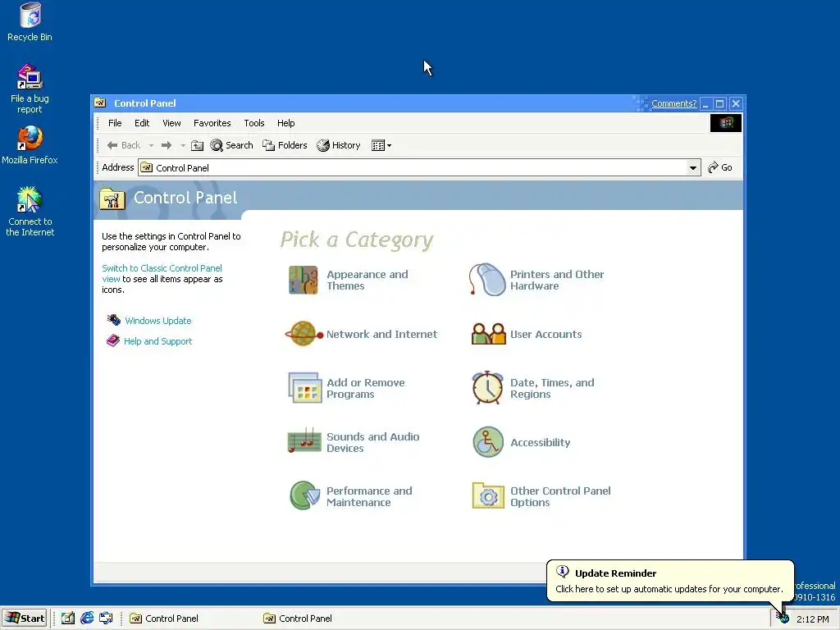840x630 pixels.
Task: Click the Help and Support book icon
Action: (x=113, y=340)
